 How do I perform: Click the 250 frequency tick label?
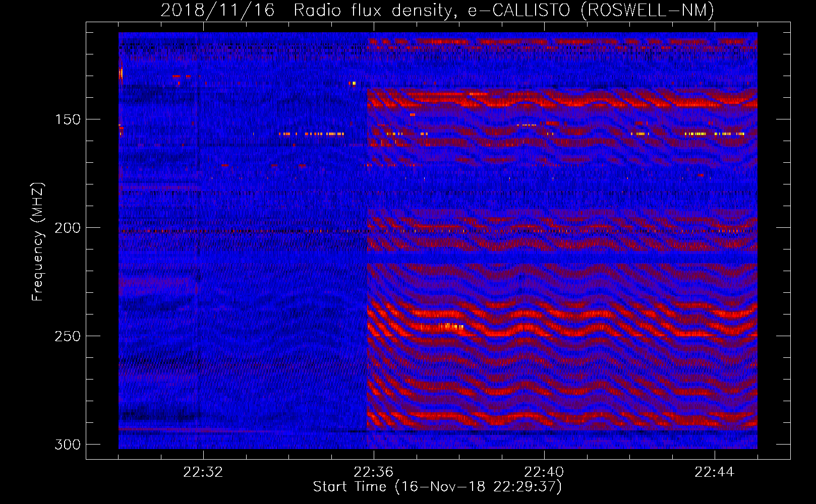coord(67,336)
